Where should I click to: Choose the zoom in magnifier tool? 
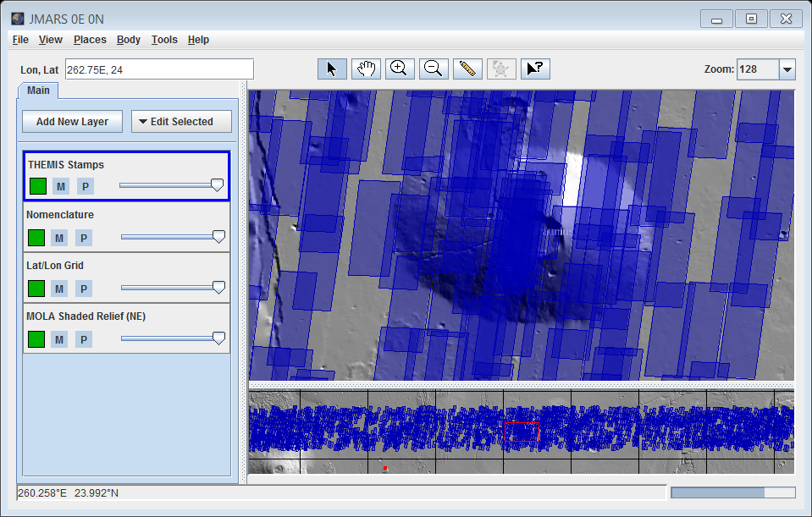point(399,69)
